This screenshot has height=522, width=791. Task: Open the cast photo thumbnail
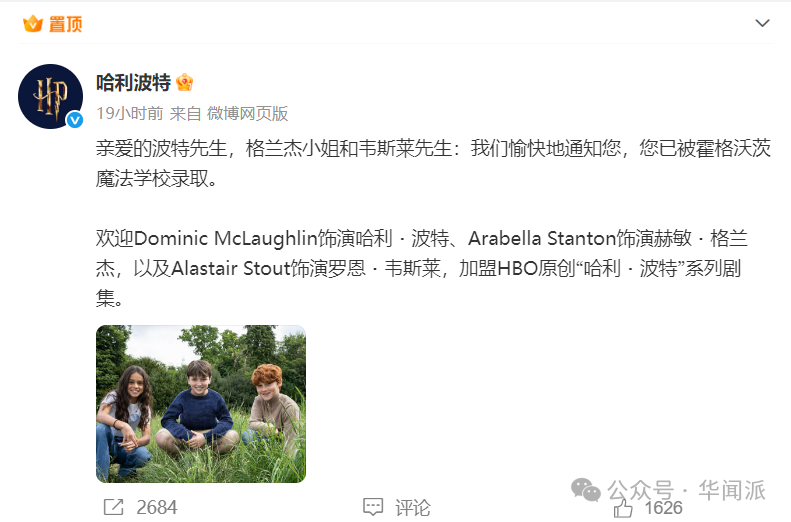(201, 403)
